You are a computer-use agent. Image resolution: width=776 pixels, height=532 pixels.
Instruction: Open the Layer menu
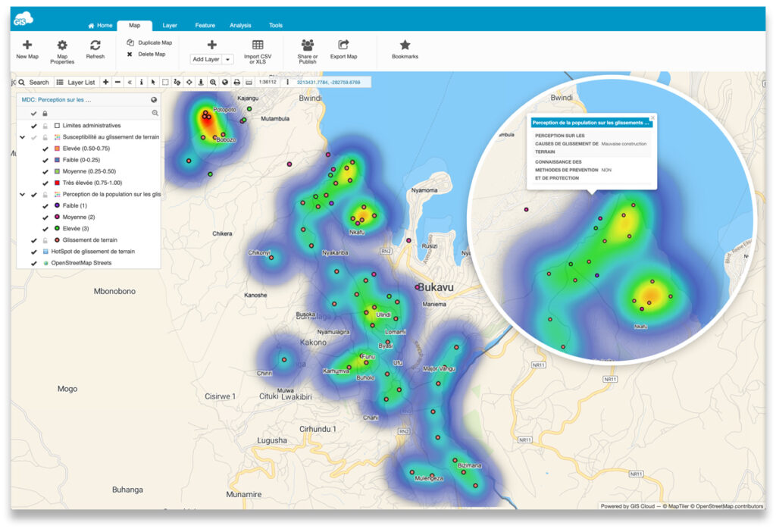click(170, 25)
